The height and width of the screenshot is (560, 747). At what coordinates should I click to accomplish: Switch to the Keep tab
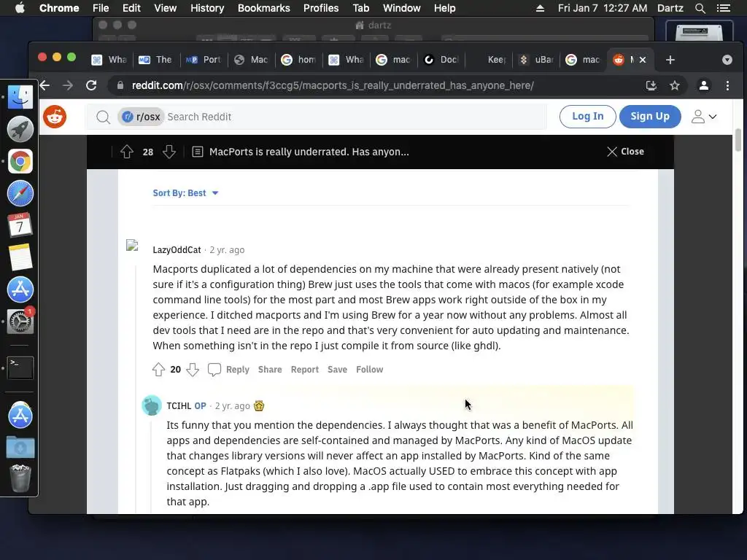coord(489,60)
